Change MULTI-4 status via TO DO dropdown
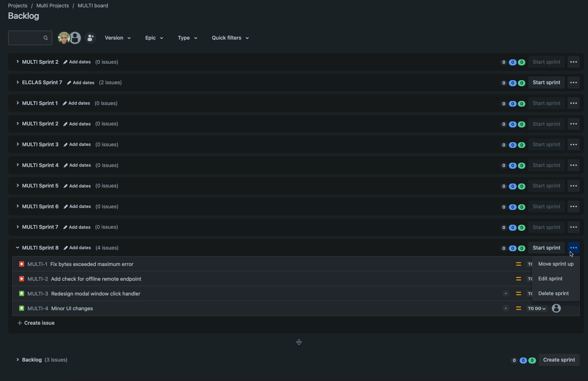Image resolution: width=588 pixels, height=381 pixels. coord(537,309)
